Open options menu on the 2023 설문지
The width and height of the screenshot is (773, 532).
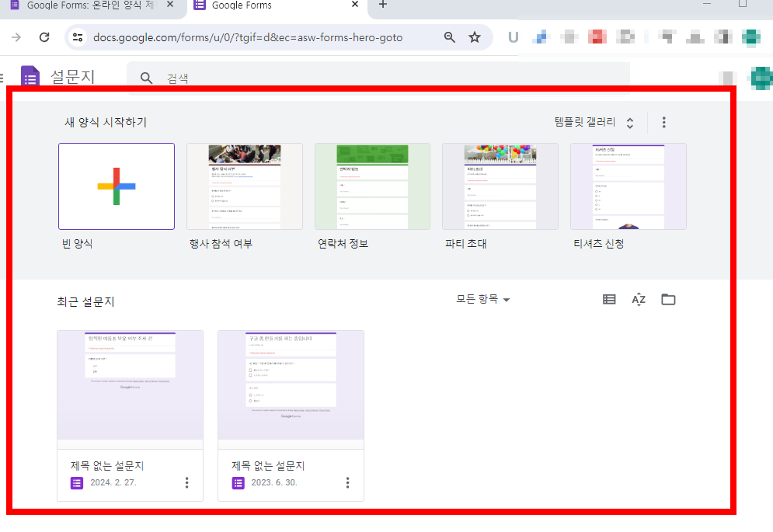(x=347, y=482)
